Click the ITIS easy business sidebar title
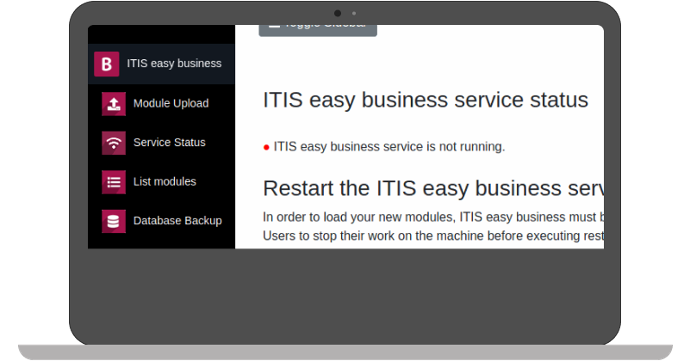This screenshot has width=690, height=361. 174,63
